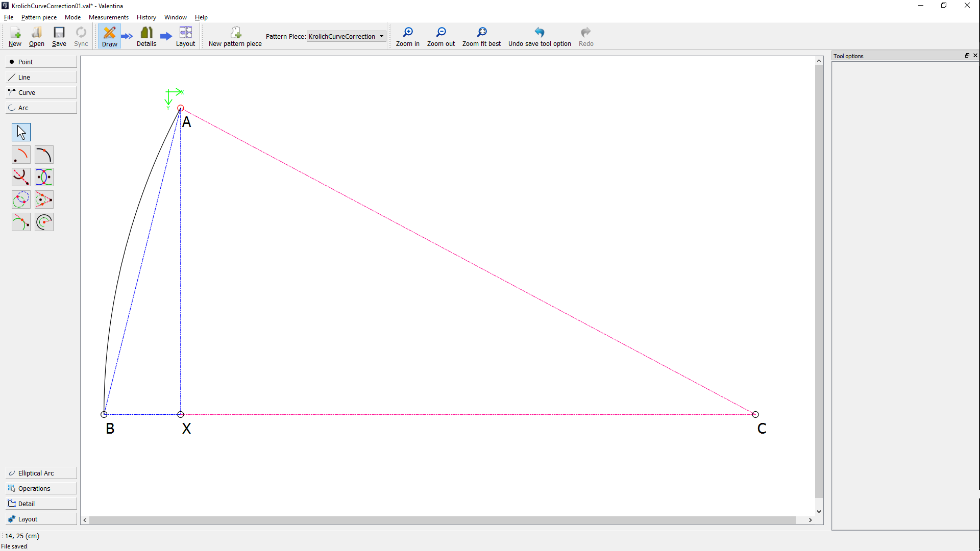Switch to Layout mode in toolbar
This screenshot has height=551, width=980.
click(x=185, y=36)
